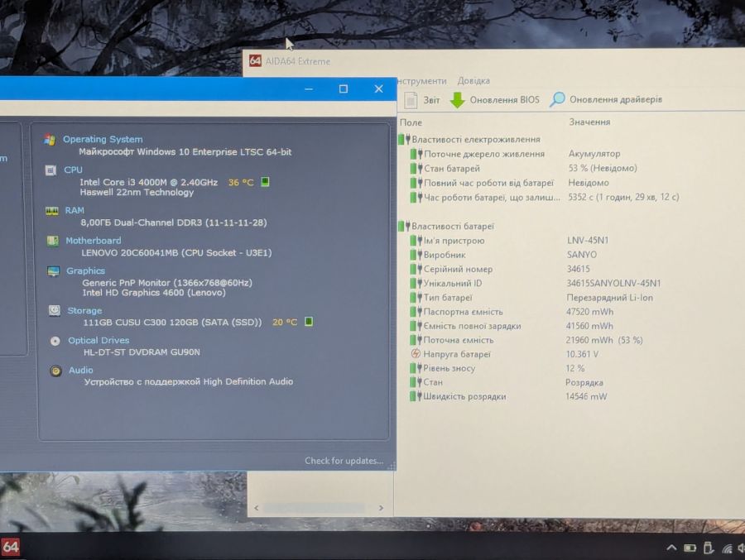The height and width of the screenshot is (560, 745).
Task: Open the Довідка menu in AIDA64
Action: 473,81
